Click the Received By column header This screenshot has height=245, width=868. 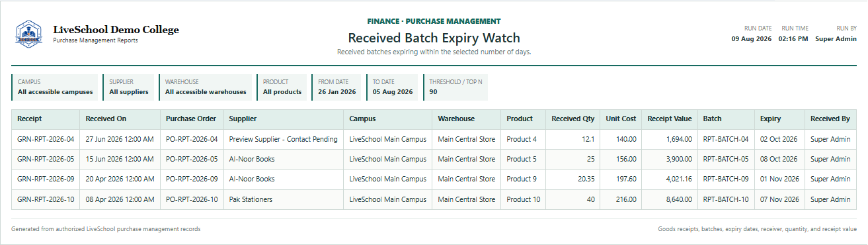pyautogui.click(x=830, y=119)
